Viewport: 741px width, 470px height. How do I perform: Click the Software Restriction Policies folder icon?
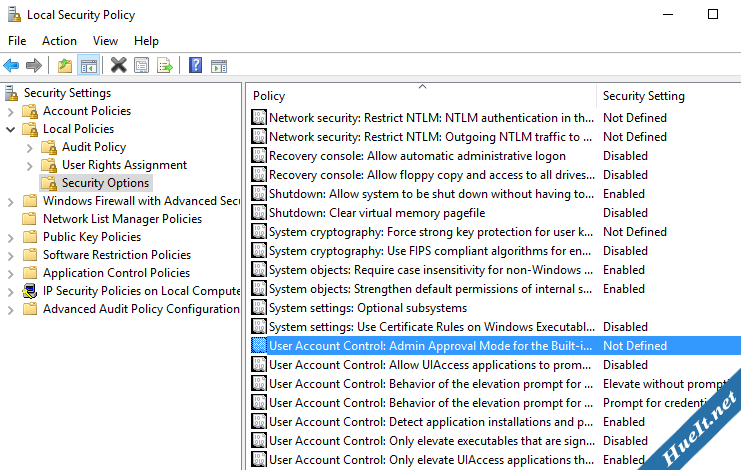[x=30, y=255]
